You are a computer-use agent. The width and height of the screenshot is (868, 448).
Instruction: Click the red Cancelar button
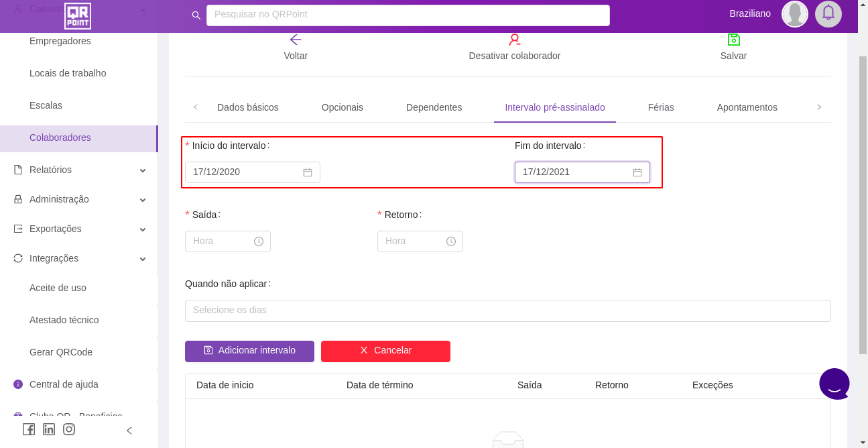pos(385,351)
